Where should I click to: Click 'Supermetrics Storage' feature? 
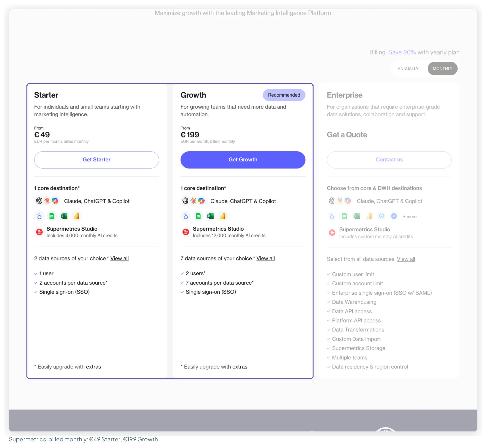click(x=356, y=348)
